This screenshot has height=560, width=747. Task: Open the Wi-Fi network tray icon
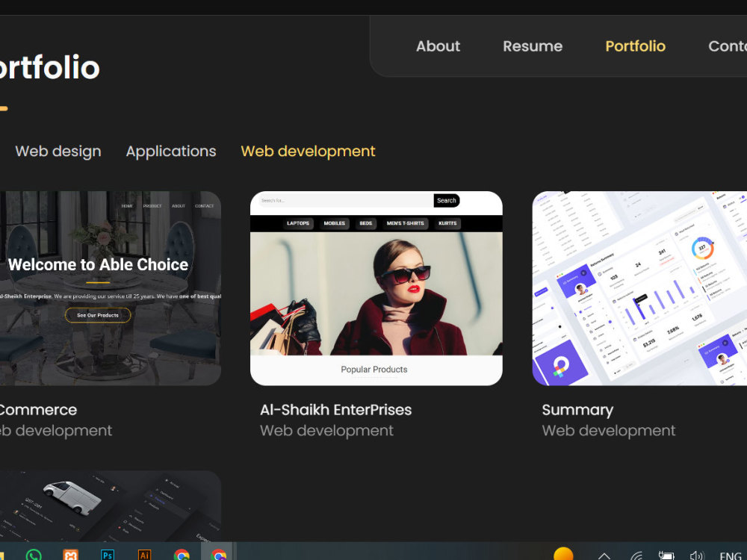coord(637,556)
